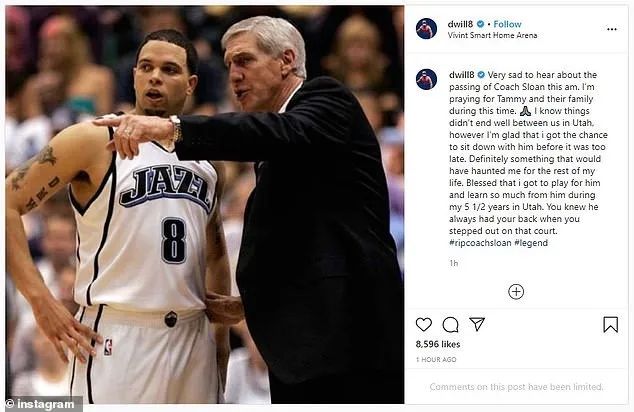634x412 pixels.
Task: Click verified badge next to header username
Action: pyautogui.click(x=480, y=24)
